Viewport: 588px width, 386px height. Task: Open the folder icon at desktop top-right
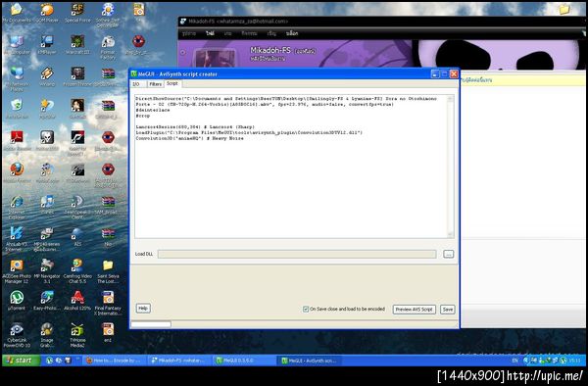click(x=564, y=9)
